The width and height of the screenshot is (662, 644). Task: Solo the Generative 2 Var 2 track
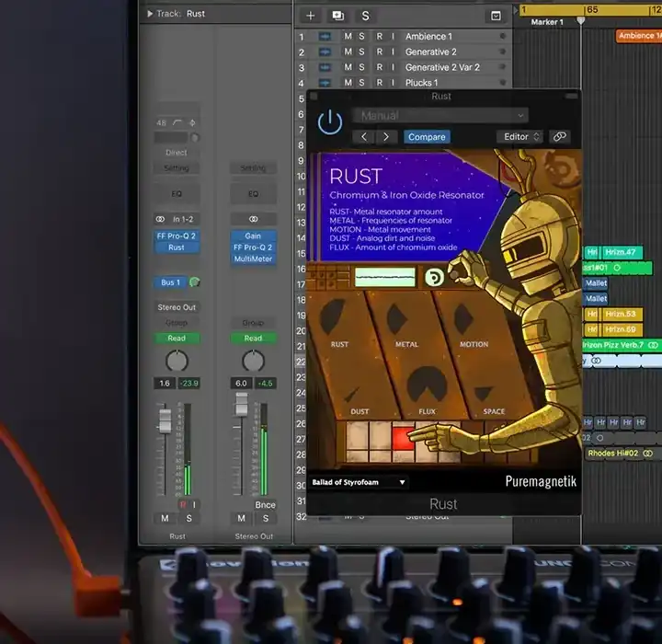[x=361, y=67]
